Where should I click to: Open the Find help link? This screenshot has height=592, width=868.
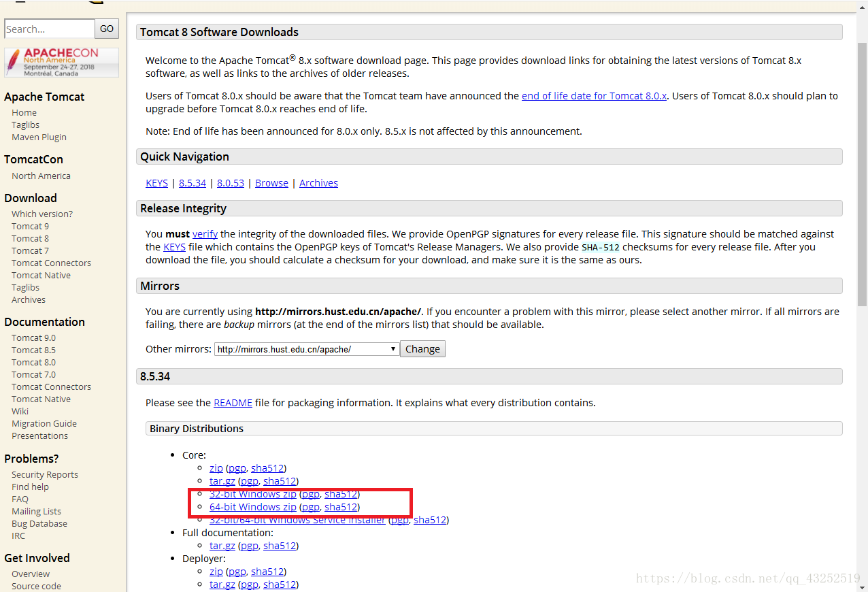click(x=30, y=487)
